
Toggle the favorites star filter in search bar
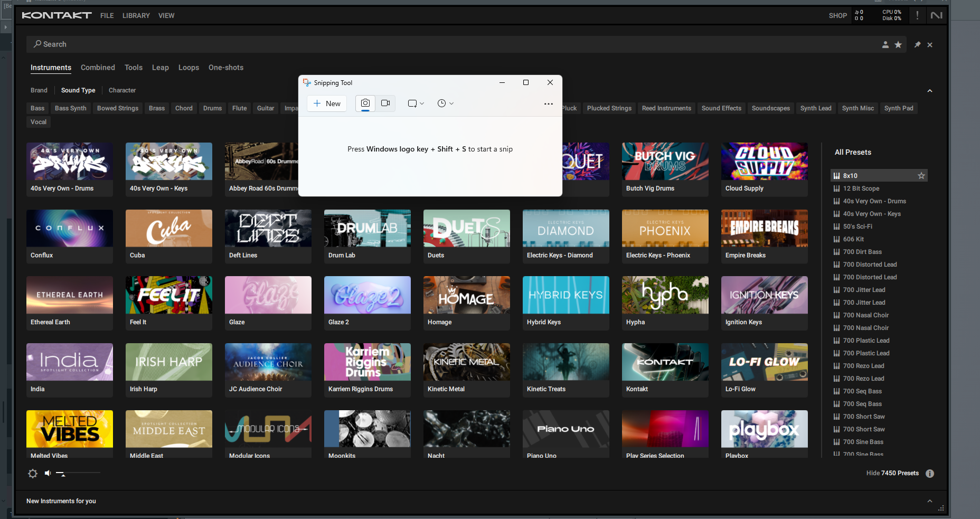[x=898, y=45]
